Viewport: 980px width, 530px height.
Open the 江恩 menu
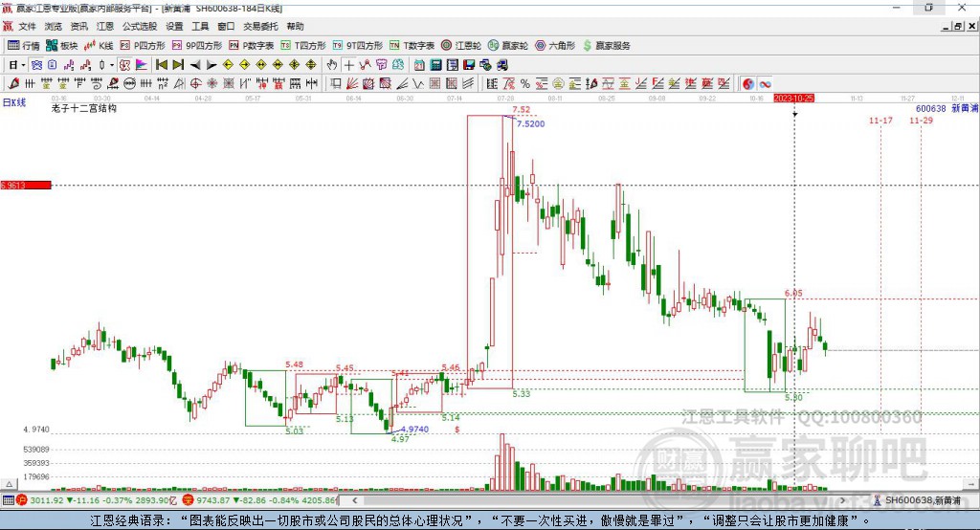(105, 26)
